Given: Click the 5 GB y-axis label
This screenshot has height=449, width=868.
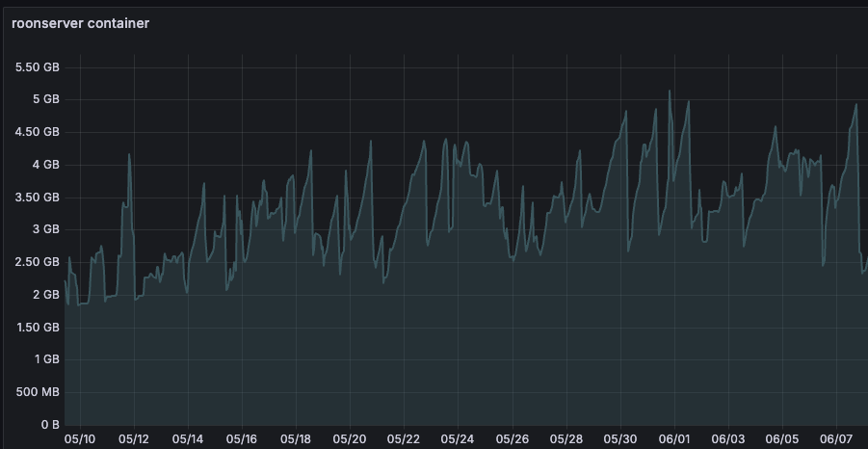Looking at the screenshot, I should click(46, 99).
